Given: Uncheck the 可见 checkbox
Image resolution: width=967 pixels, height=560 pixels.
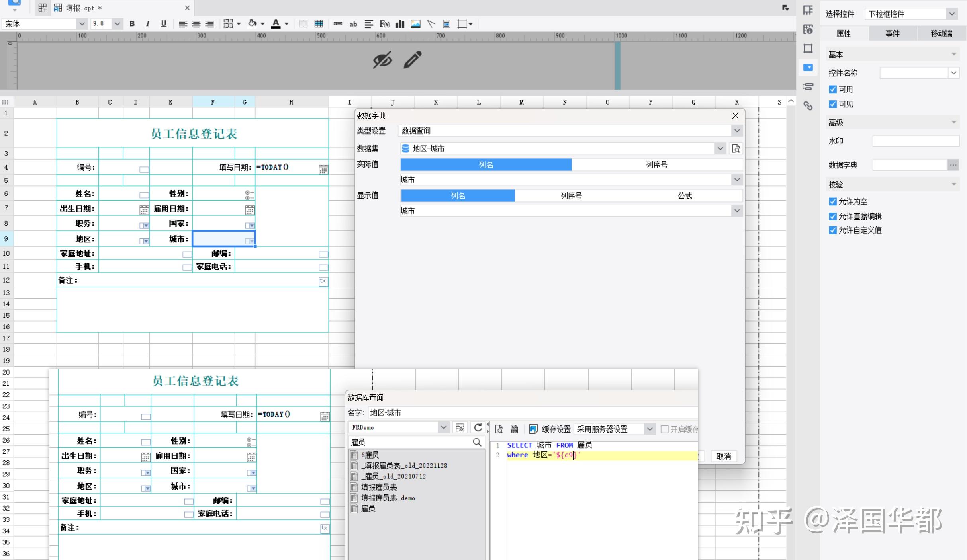Looking at the screenshot, I should pos(833,104).
